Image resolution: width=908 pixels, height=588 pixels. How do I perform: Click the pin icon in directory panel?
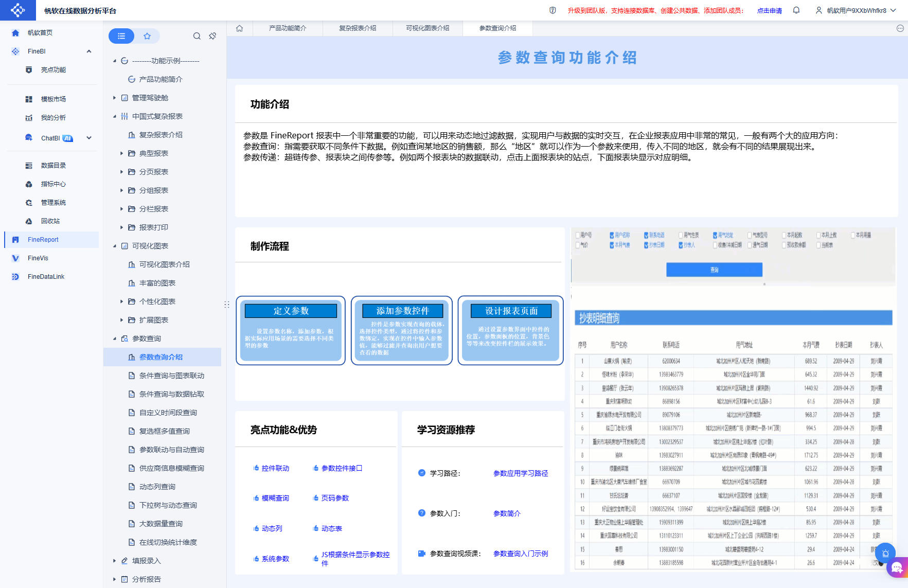pyautogui.click(x=212, y=36)
